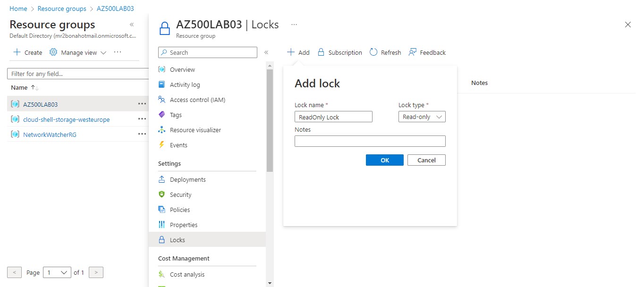Image resolution: width=644 pixels, height=287 pixels.
Task: Cancel the Add lock dialog
Action: pyautogui.click(x=426, y=160)
